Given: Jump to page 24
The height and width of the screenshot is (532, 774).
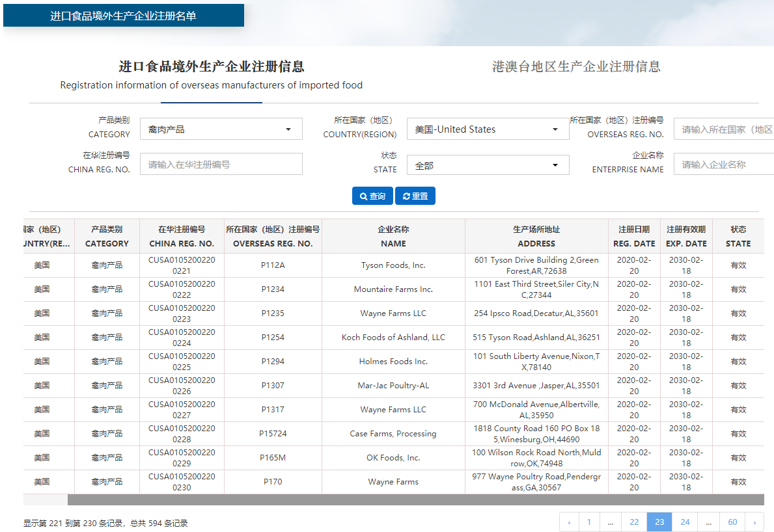Looking at the screenshot, I should (685, 522).
